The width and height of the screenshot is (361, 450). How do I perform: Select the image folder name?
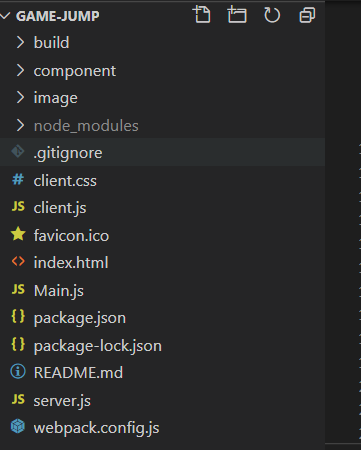56,98
